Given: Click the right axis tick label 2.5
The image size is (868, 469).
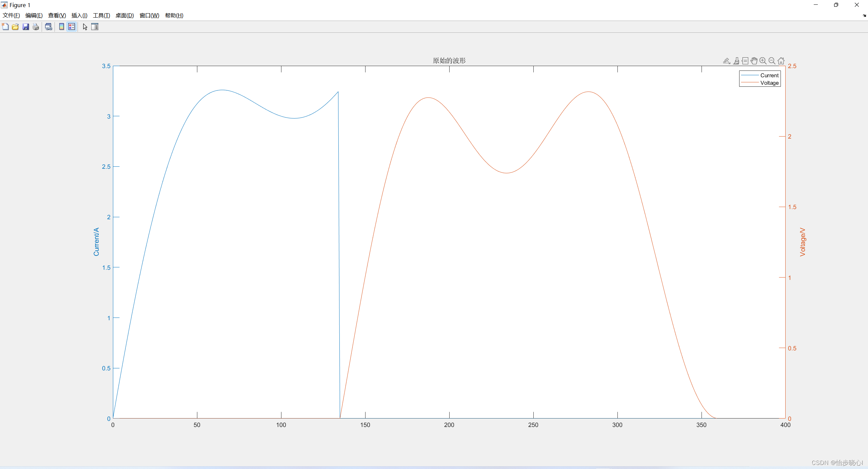Looking at the screenshot, I should 792,66.
